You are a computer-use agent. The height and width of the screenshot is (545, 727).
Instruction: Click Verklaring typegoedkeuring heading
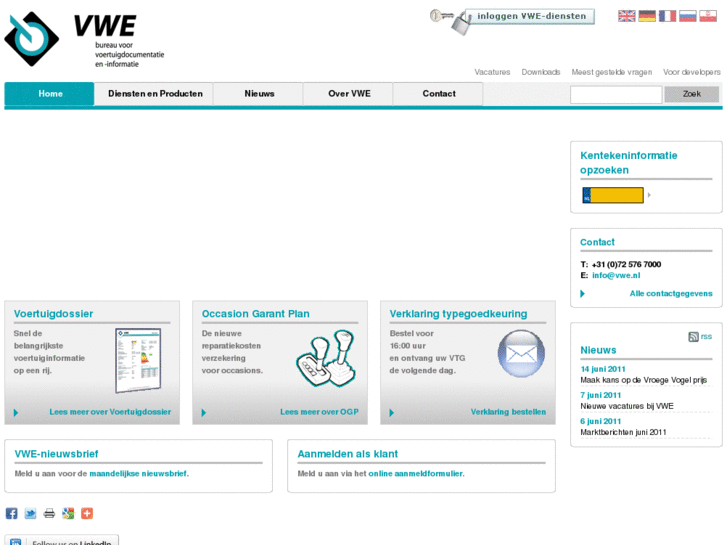point(458,314)
